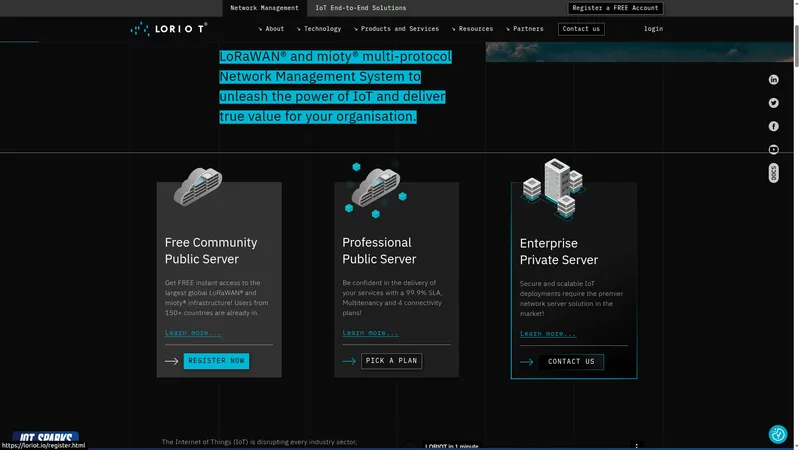The height and width of the screenshot is (450, 800).
Task: Click the arrow beside REGISTER NOW
Action: [171, 361]
